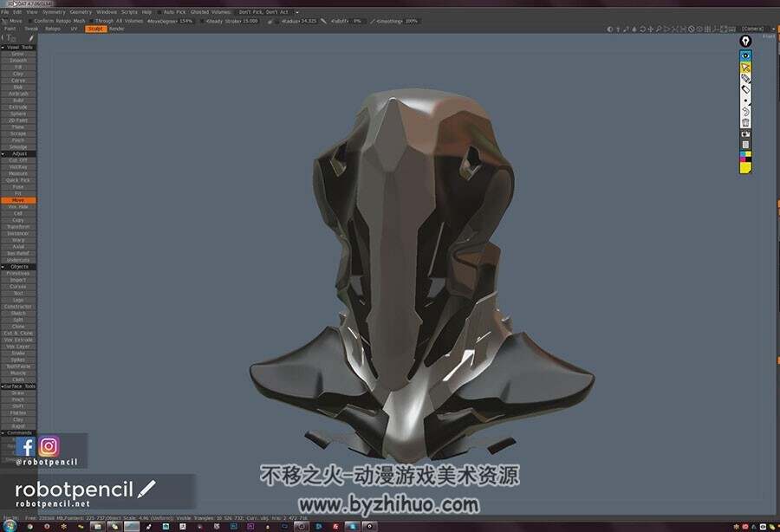Open the Symmetry menu

pyautogui.click(x=54, y=12)
